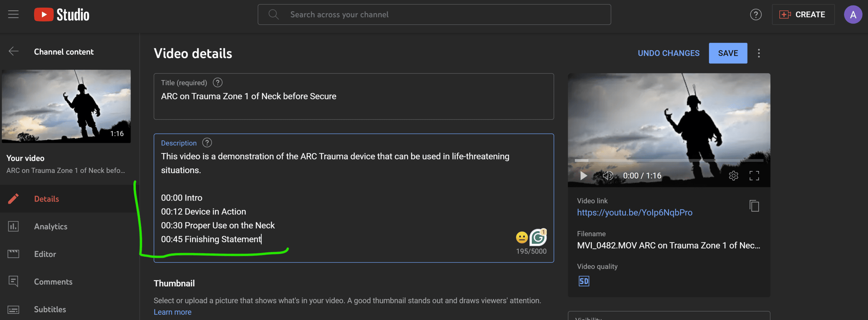Focus the Search across your channel field
The width and height of the screenshot is (868, 320).
pos(434,15)
